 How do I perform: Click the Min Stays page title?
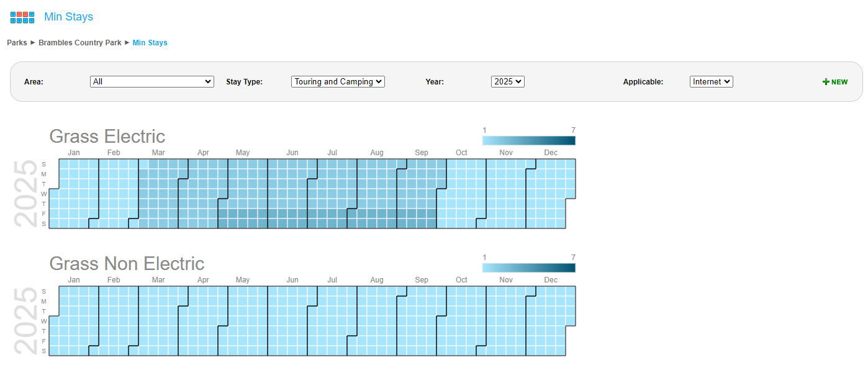(68, 17)
